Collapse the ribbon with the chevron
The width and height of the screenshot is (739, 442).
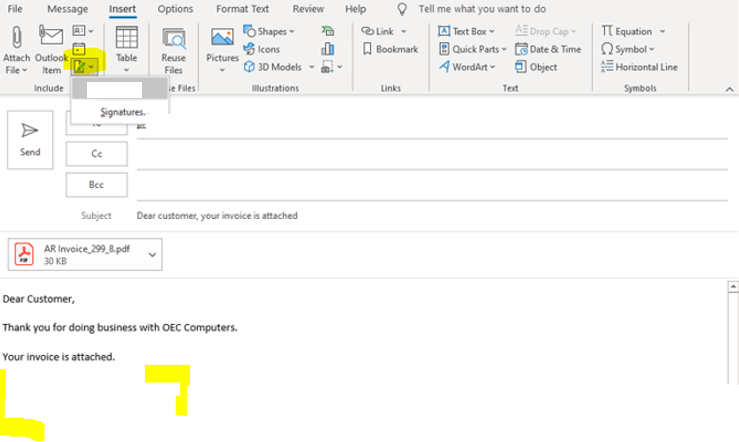tap(729, 89)
